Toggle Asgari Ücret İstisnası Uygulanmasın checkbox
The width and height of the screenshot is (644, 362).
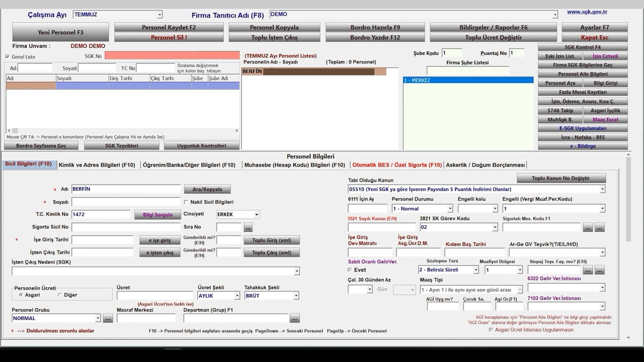point(491,330)
